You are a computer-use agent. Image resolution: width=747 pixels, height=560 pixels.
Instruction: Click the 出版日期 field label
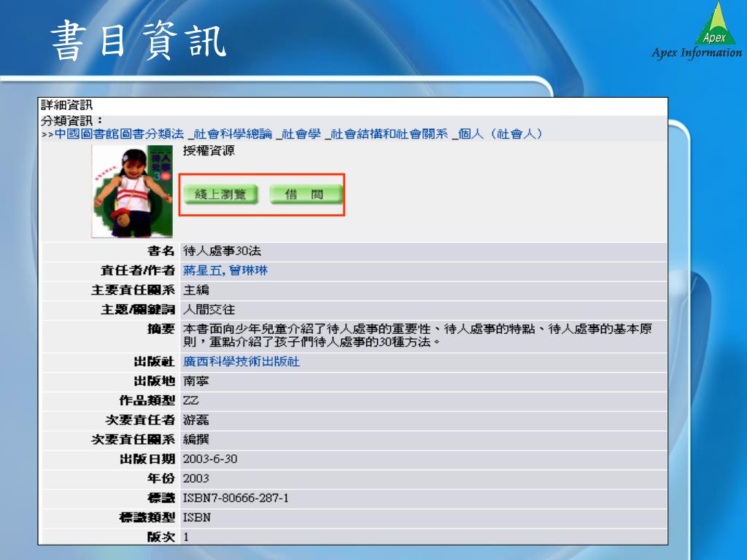pyautogui.click(x=147, y=459)
